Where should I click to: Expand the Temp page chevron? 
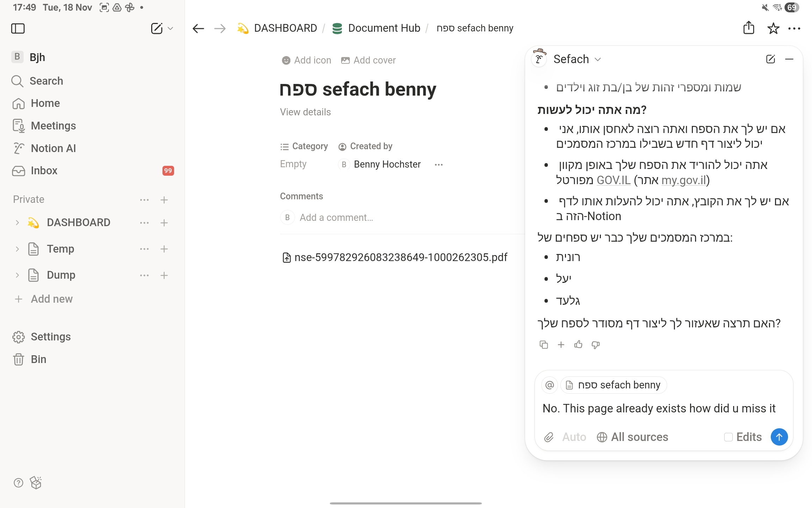tap(17, 249)
